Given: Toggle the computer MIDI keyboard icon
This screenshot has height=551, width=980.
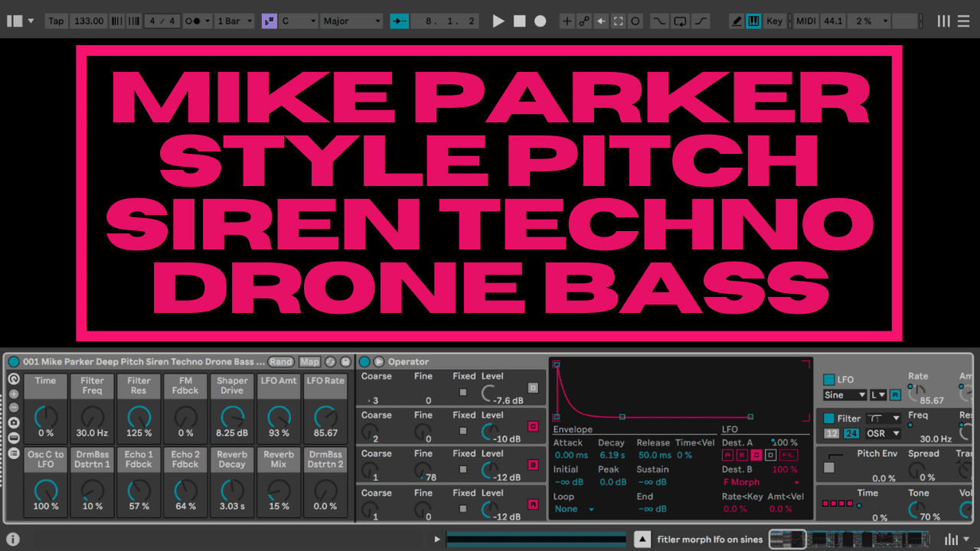Looking at the screenshot, I should point(753,21).
